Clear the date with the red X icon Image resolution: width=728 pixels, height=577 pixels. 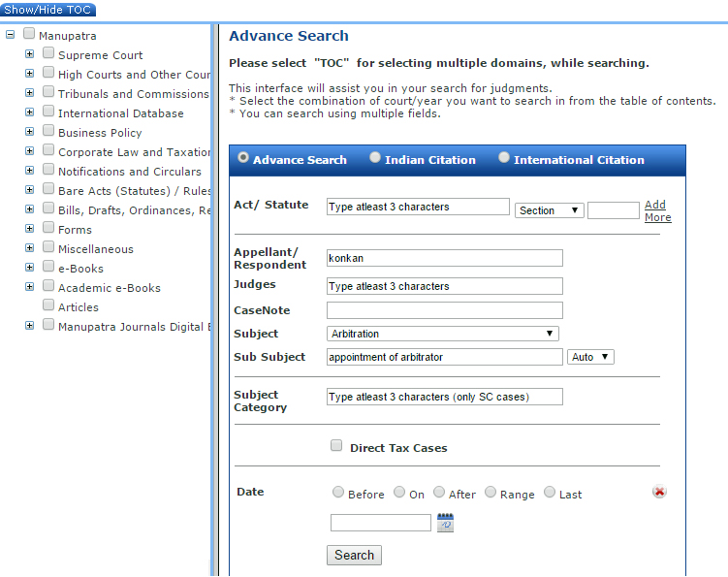[659, 491]
